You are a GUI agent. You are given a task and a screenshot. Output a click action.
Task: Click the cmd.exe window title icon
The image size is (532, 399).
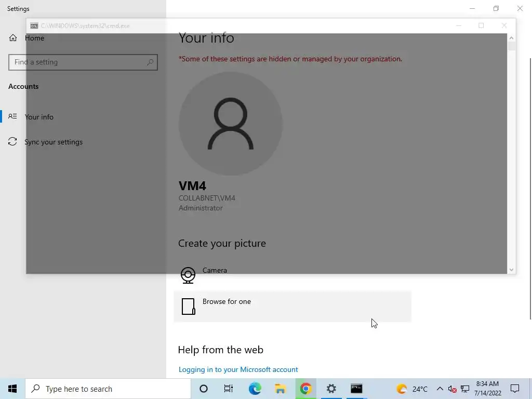[34, 26]
